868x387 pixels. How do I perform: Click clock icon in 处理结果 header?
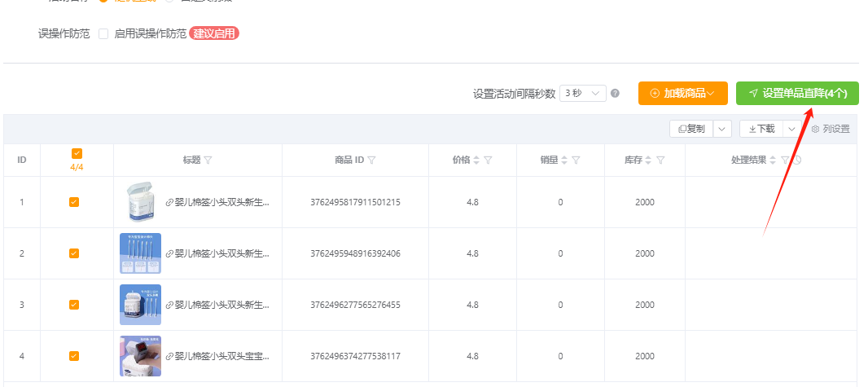797,161
